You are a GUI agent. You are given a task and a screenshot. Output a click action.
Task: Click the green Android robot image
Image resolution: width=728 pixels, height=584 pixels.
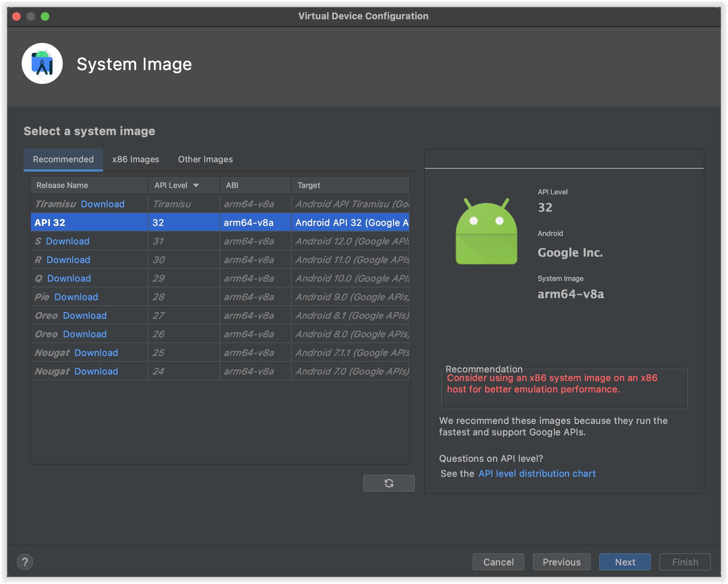click(x=486, y=232)
